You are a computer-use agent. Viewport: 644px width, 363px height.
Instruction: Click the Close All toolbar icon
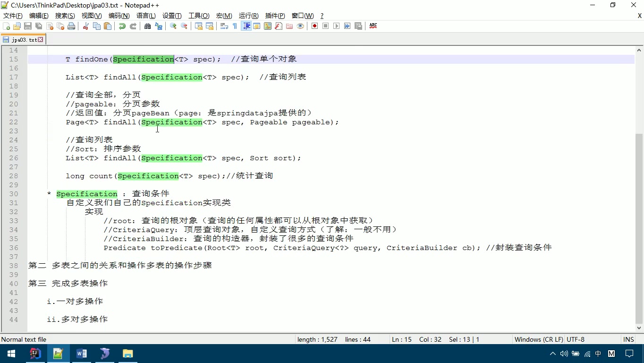click(60, 26)
